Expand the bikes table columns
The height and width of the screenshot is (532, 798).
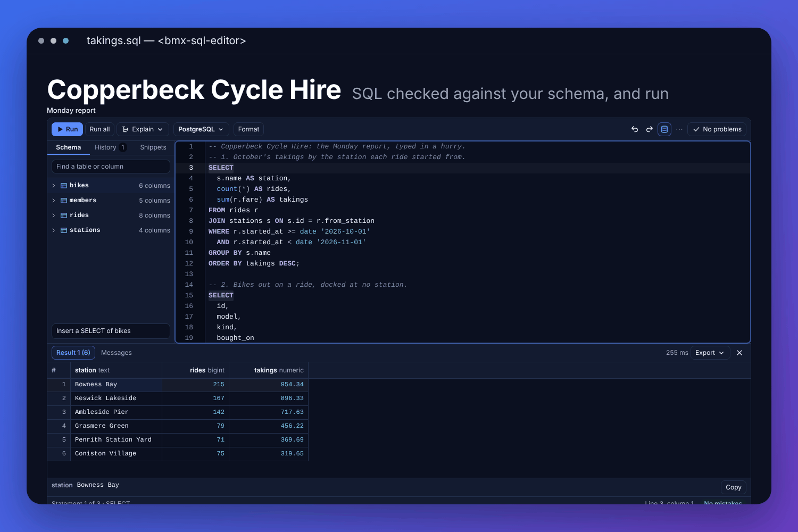pyautogui.click(x=54, y=186)
